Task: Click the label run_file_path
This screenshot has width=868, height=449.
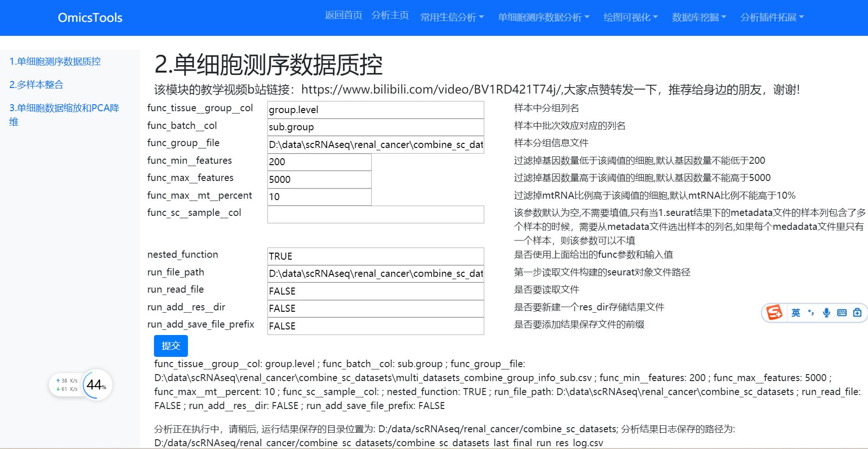Action: click(176, 272)
